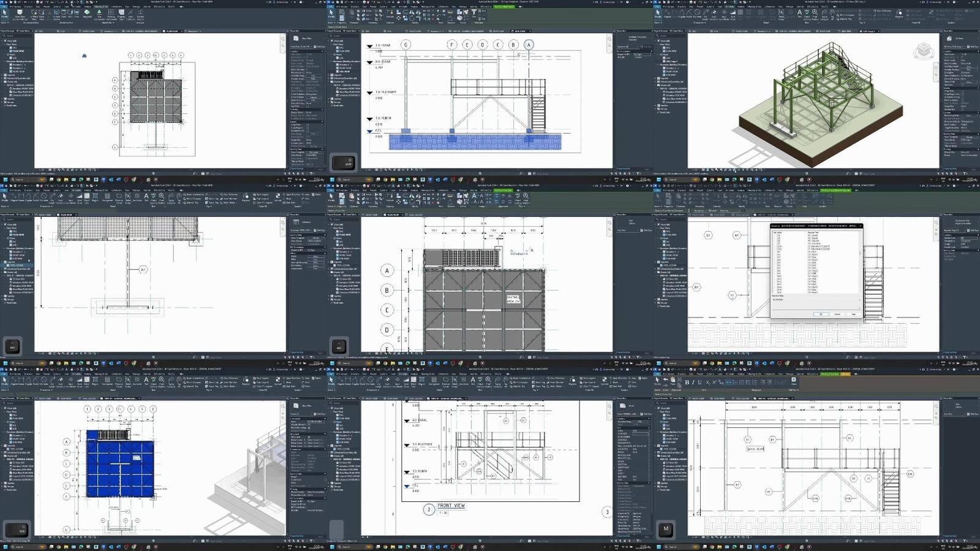Toggle Crop Region Visible in 3D view properties
The height and width of the screenshot is (551, 980).
coord(962,96)
